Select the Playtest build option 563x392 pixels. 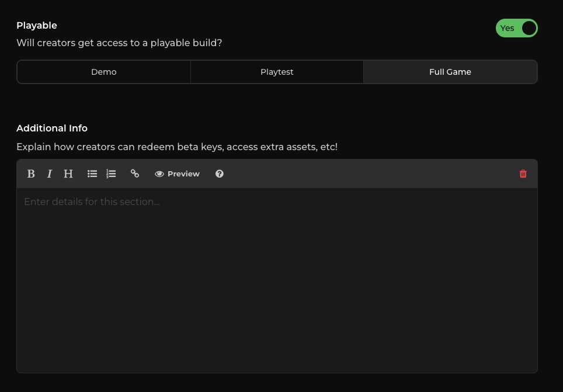click(277, 72)
